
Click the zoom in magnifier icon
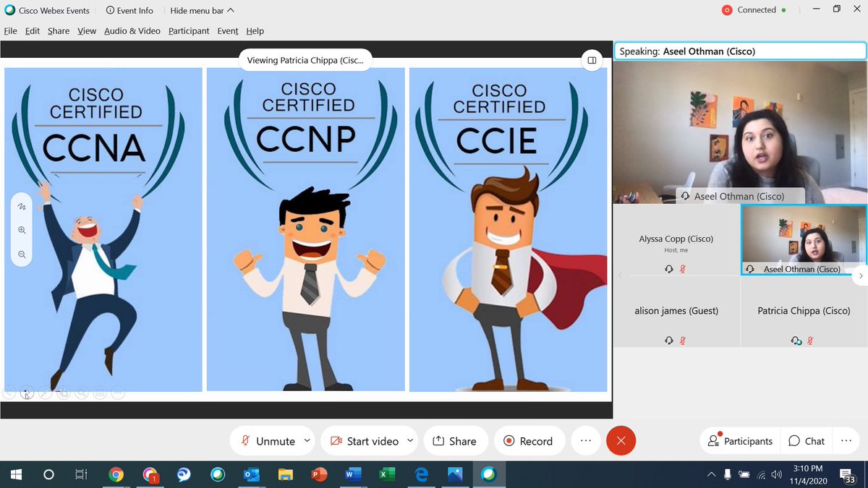click(x=22, y=230)
